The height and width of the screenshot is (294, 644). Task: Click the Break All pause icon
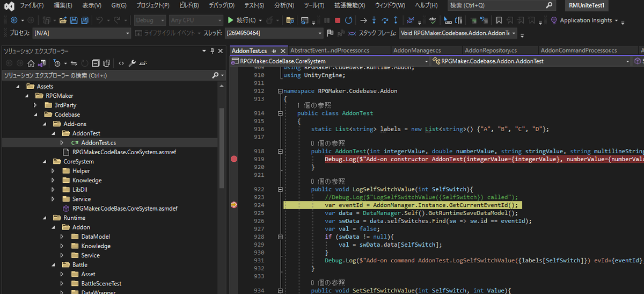(x=327, y=20)
